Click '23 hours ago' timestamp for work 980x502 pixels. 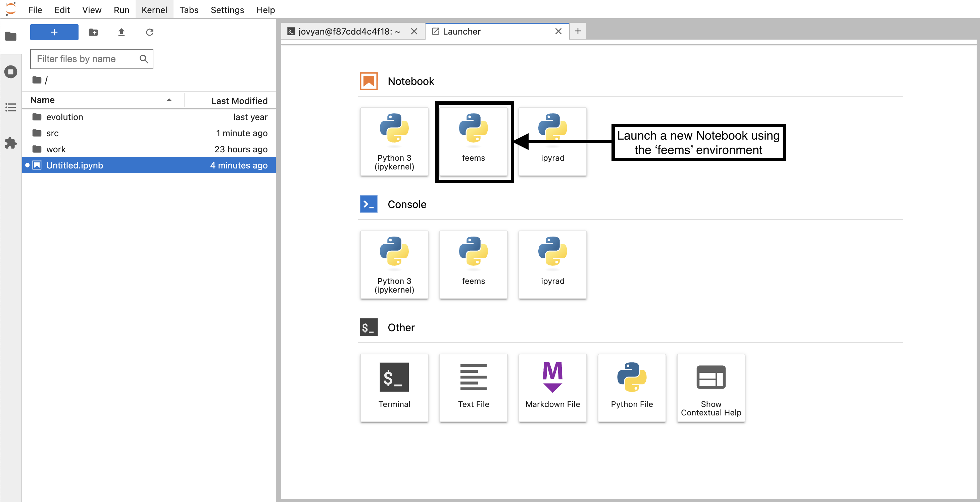tap(241, 149)
